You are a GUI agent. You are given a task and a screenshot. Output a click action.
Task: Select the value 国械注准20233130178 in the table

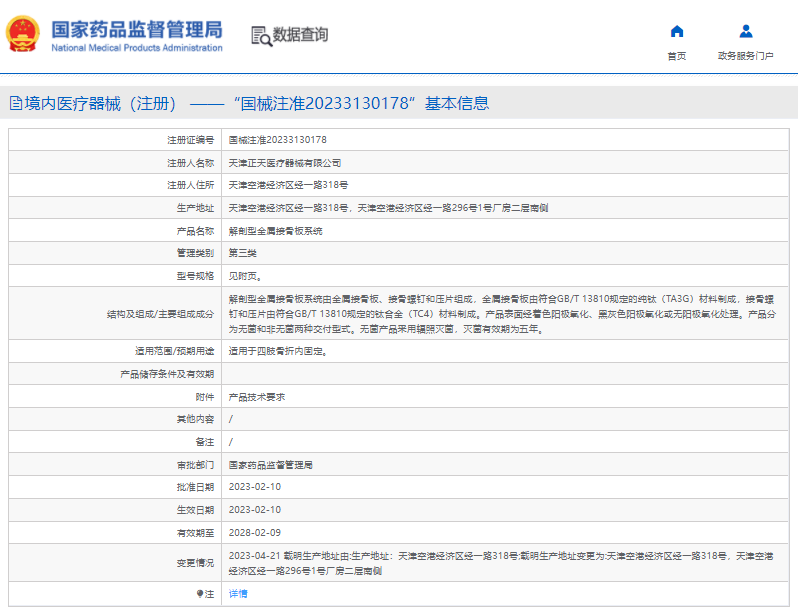tap(277, 140)
